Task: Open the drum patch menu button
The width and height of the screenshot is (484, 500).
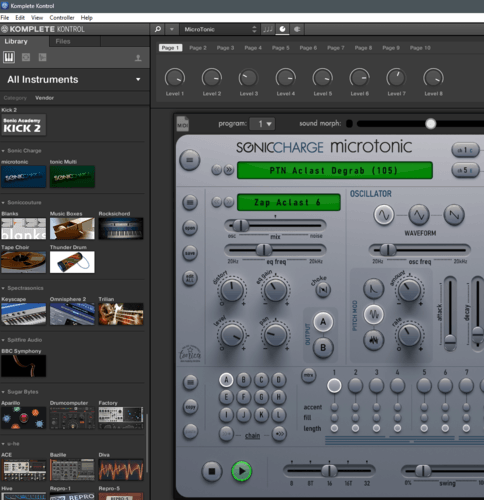Action: [x=190, y=202]
